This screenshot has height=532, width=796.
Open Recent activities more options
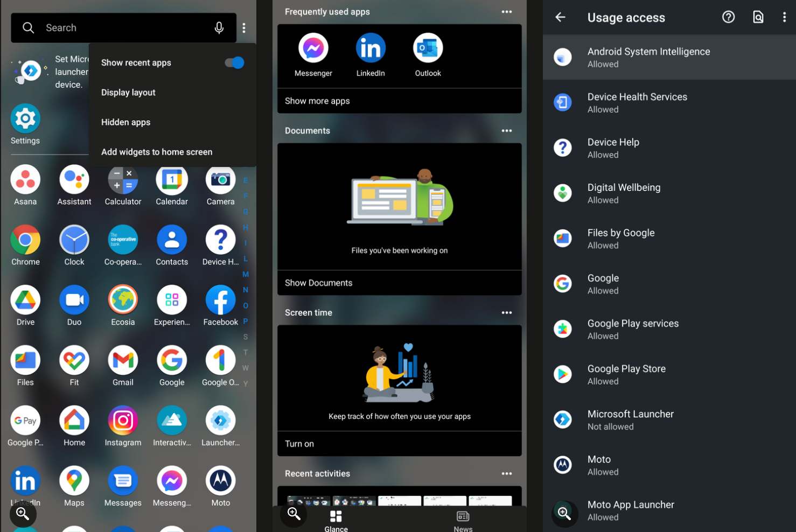507,474
